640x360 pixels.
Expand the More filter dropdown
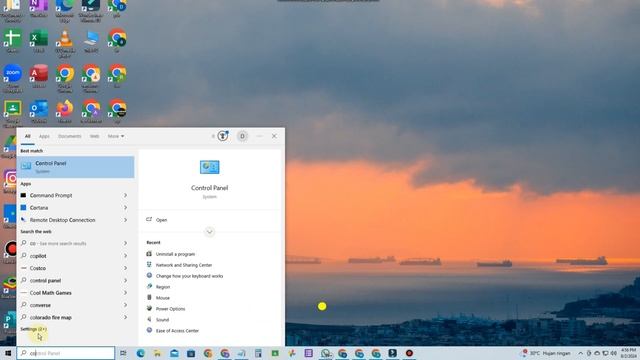click(116, 136)
